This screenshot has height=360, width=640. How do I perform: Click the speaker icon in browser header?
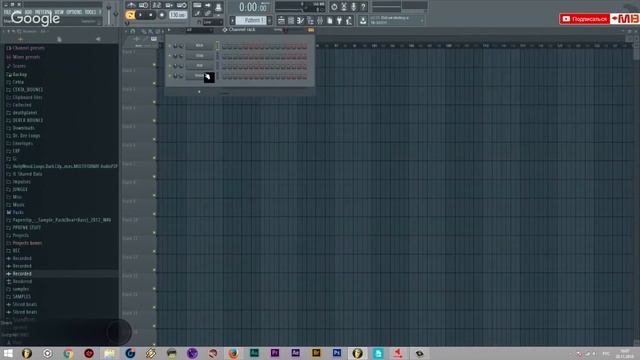(x=98, y=39)
